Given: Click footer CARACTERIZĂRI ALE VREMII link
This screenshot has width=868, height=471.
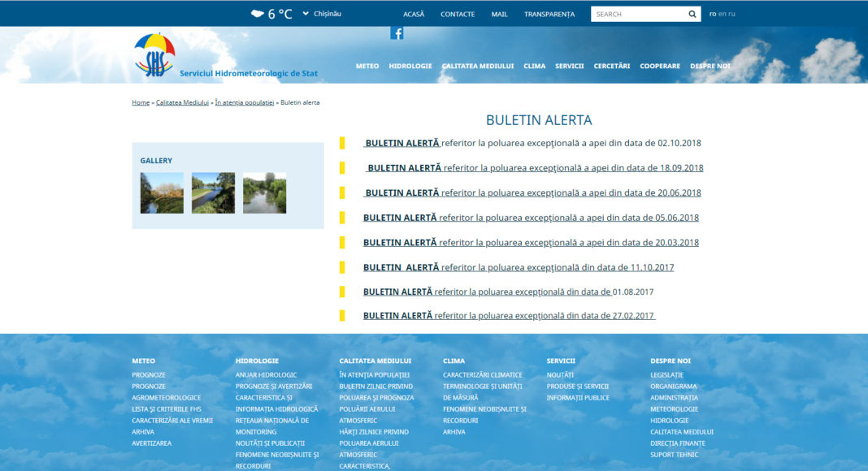Looking at the screenshot, I should [x=172, y=421].
